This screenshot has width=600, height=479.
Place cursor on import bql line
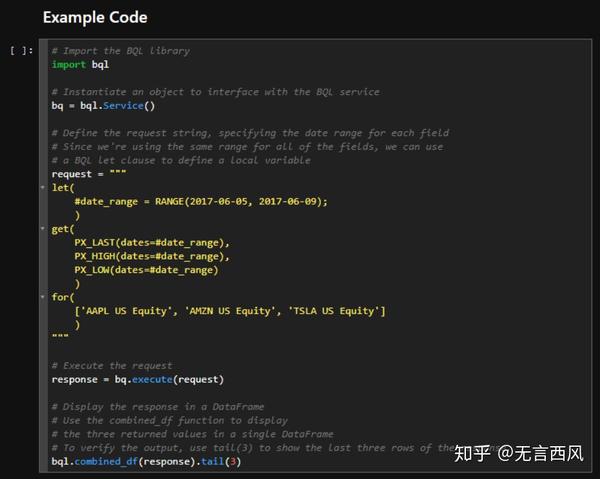pyautogui.click(x=80, y=65)
